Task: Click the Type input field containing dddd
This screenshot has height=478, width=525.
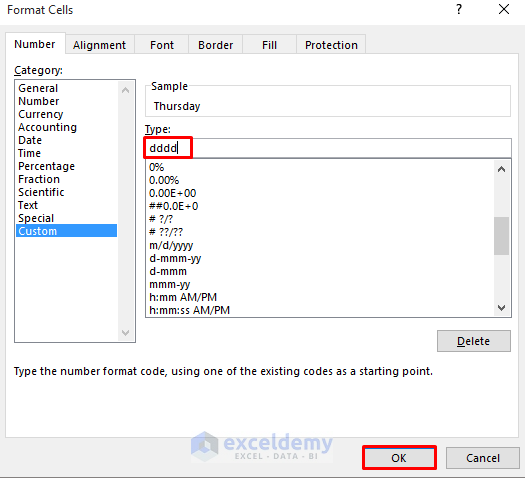Action: pyautogui.click(x=328, y=148)
